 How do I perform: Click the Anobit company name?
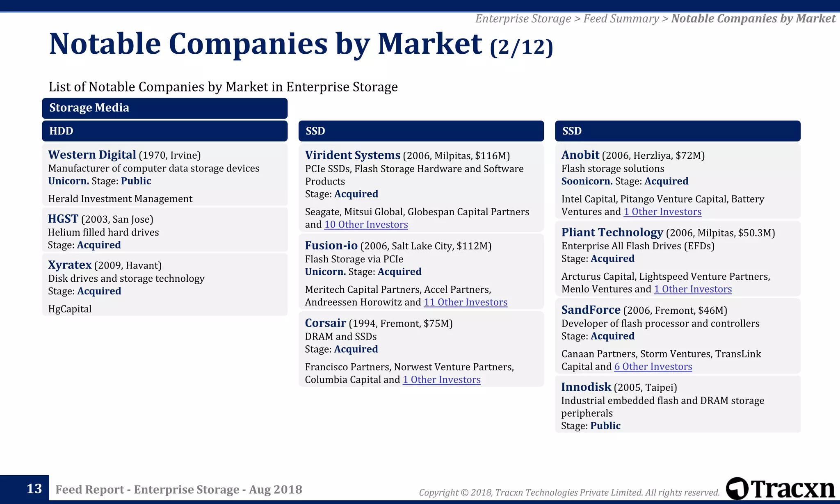(580, 155)
